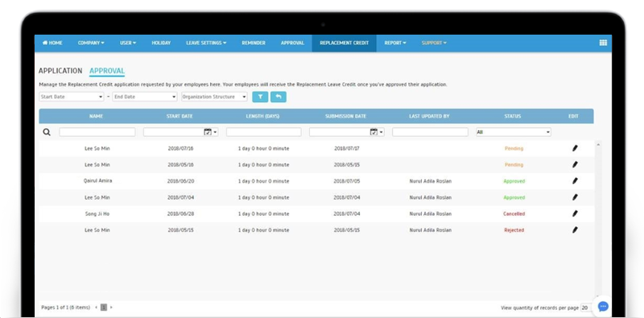
Task: Go to the next page arrow in pagination
Action: (x=111, y=308)
